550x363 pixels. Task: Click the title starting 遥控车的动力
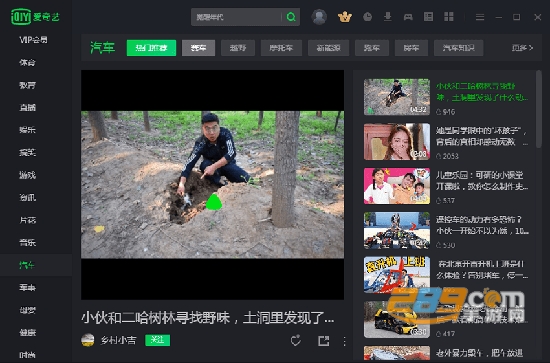(x=482, y=225)
